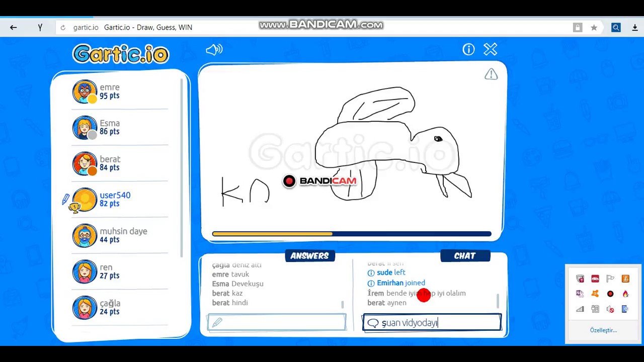Click Özelleştir link in tray popup

[603, 330]
